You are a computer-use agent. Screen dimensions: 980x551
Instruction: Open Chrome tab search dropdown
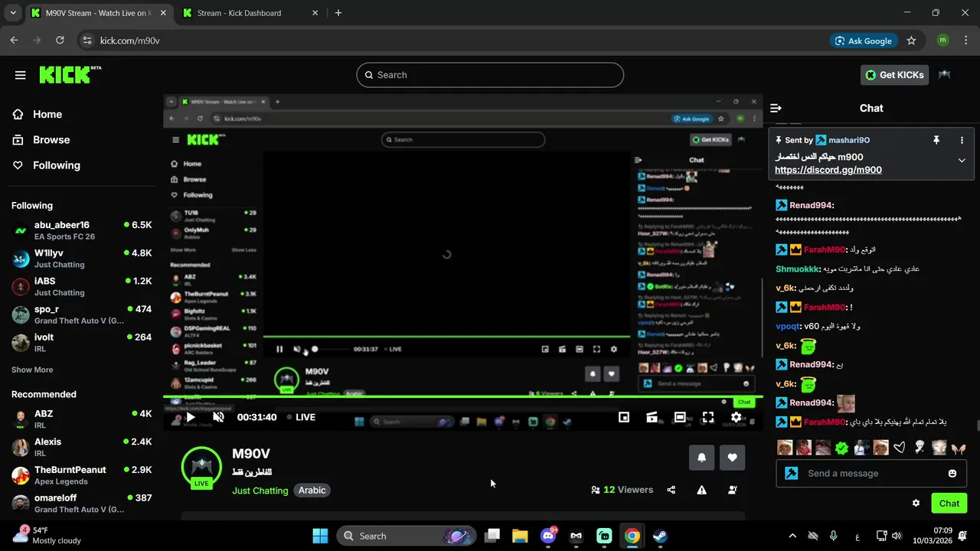pos(12,13)
